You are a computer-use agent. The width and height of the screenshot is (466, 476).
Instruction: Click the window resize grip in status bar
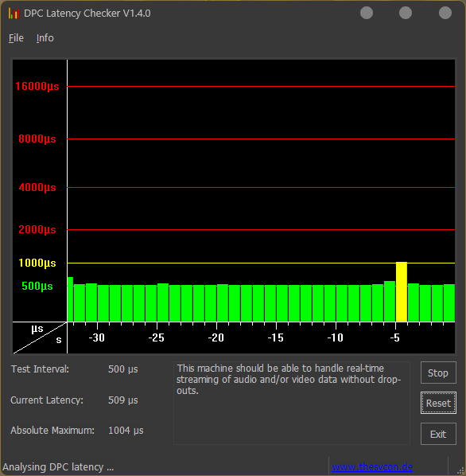coord(460,470)
